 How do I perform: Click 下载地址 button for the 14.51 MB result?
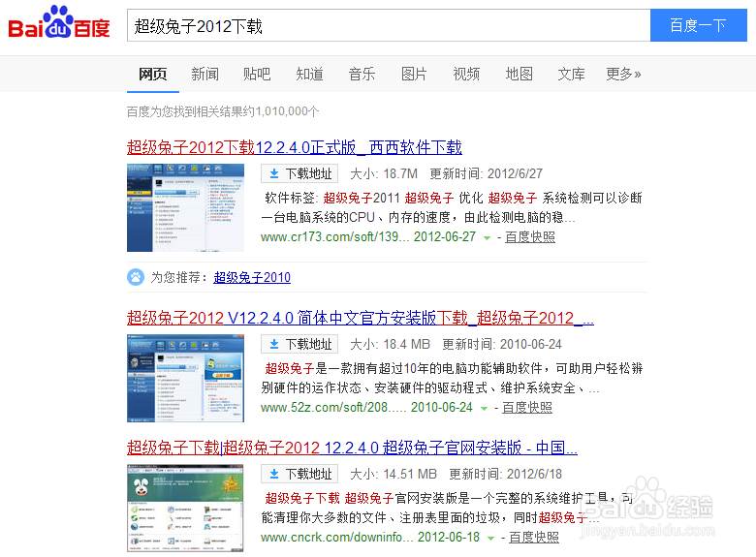pyautogui.click(x=299, y=474)
